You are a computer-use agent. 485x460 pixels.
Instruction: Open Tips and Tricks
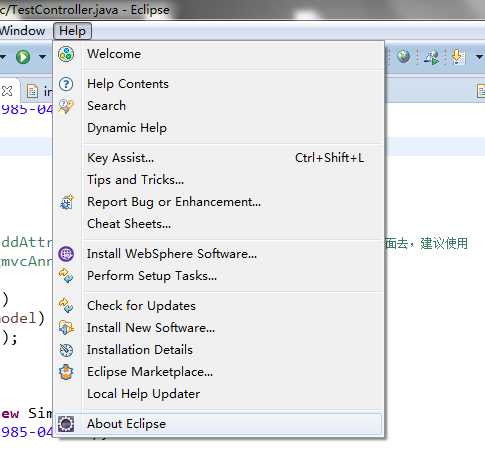218,180
